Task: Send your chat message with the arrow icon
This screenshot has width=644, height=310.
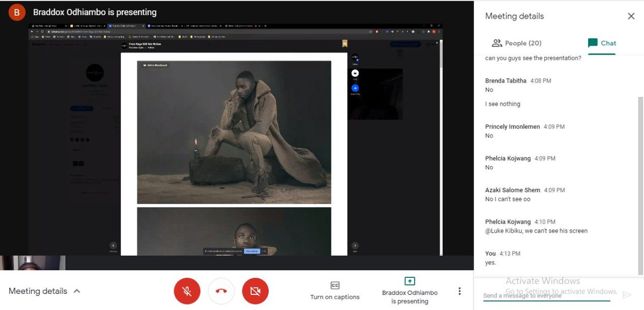Action: [627, 294]
